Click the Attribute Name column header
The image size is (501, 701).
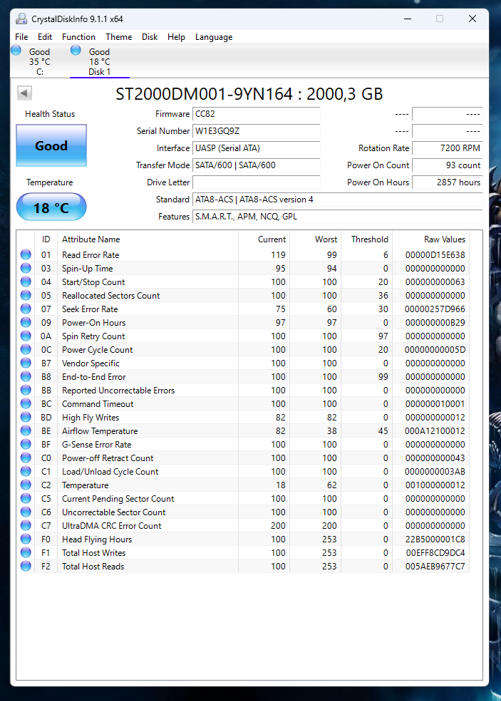click(91, 239)
